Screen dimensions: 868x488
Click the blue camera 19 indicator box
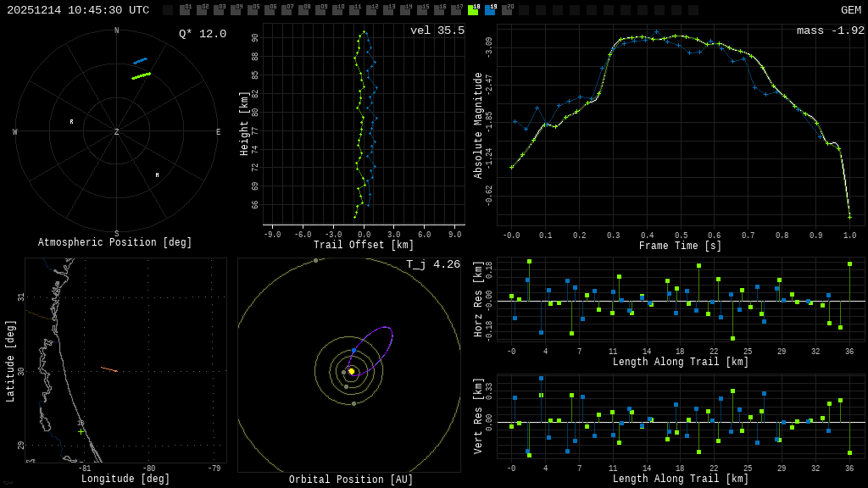coord(490,10)
